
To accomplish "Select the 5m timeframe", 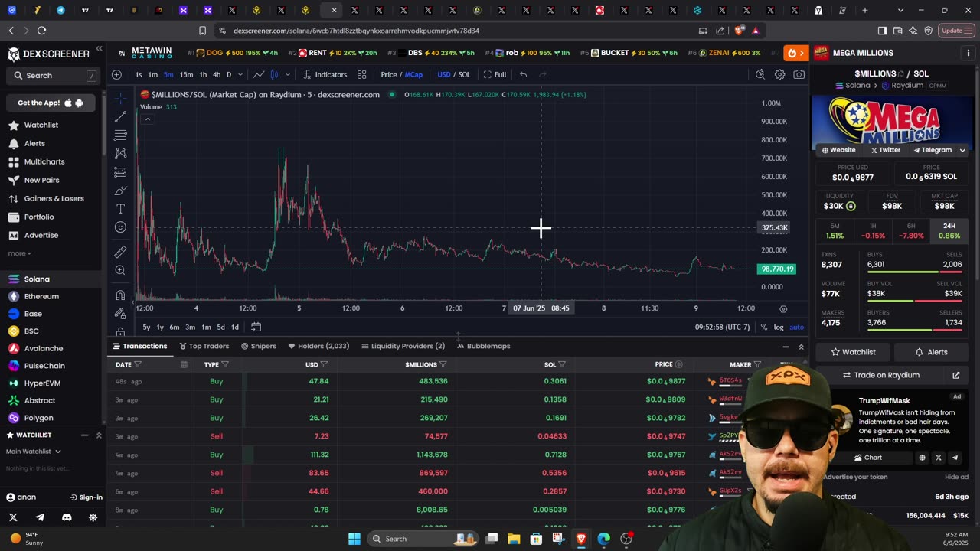I will pos(168,74).
